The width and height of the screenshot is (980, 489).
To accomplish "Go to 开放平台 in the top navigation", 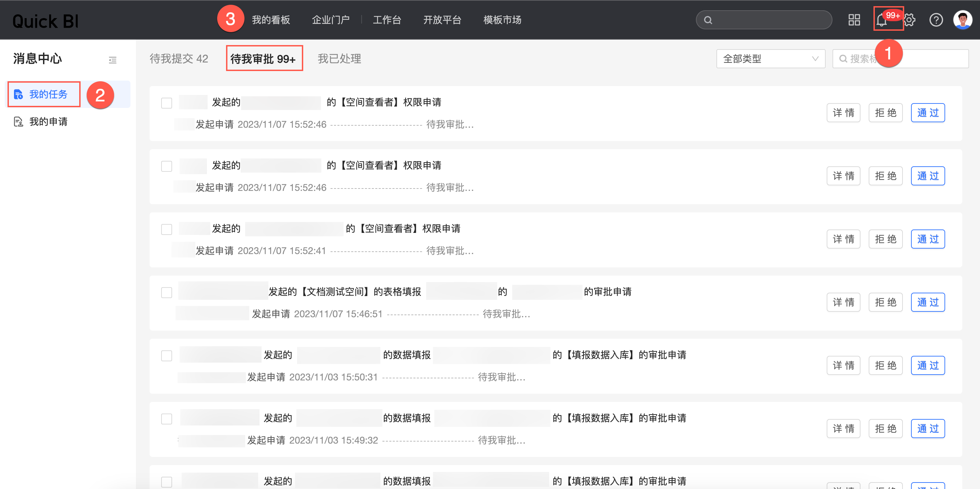I will [442, 20].
